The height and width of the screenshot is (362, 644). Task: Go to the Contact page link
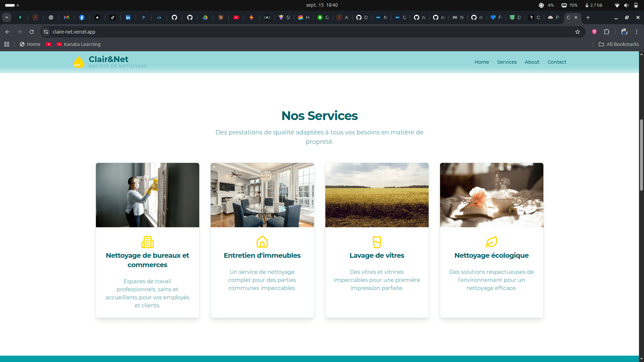pos(557,62)
